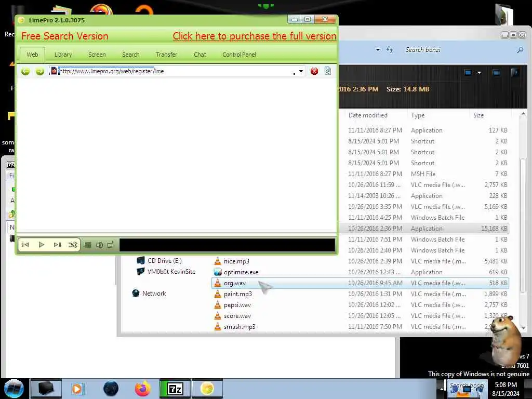
Task: Open address history dropdown in LimePro
Action: coord(301,71)
